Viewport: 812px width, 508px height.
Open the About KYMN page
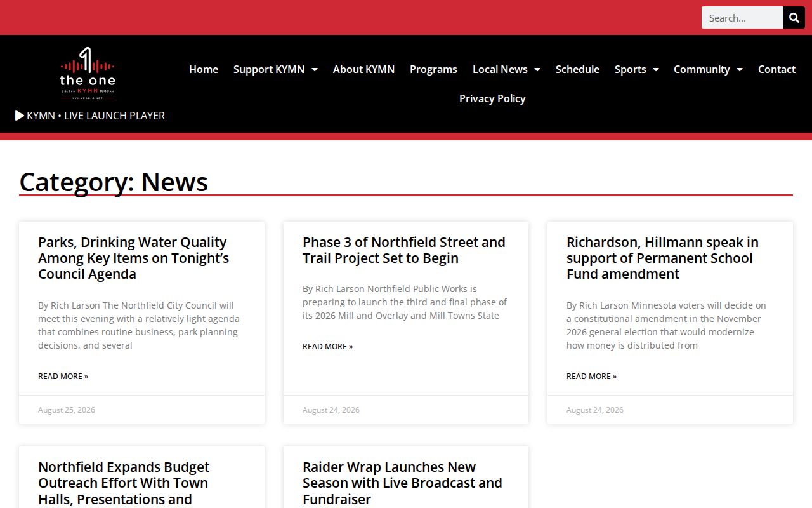(x=363, y=69)
